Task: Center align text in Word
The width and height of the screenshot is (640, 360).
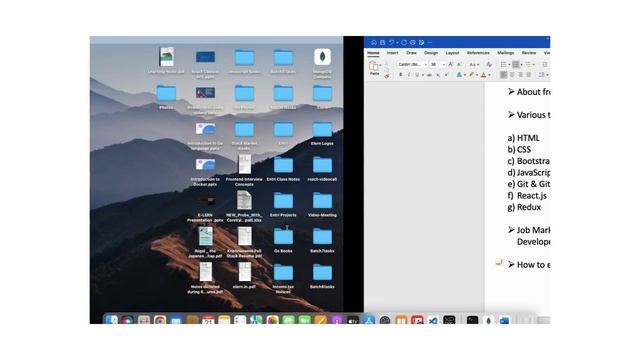Action: coord(512,75)
